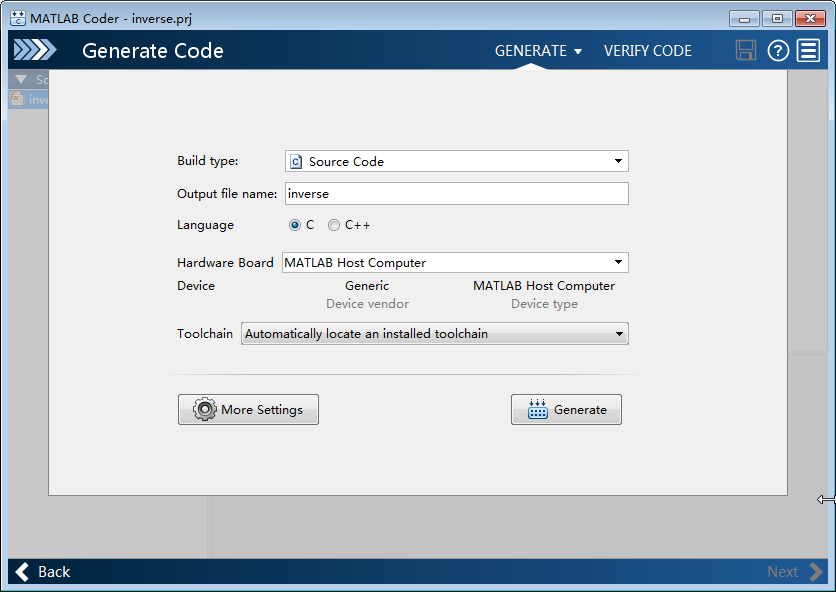The height and width of the screenshot is (592, 836).
Task: Maximize the MATLAB Coder window
Action: point(777,19)
